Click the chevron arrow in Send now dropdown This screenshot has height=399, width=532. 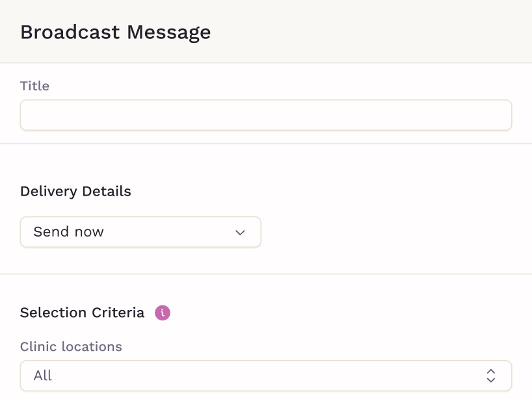pyautogui.click(x=240, y=233)
